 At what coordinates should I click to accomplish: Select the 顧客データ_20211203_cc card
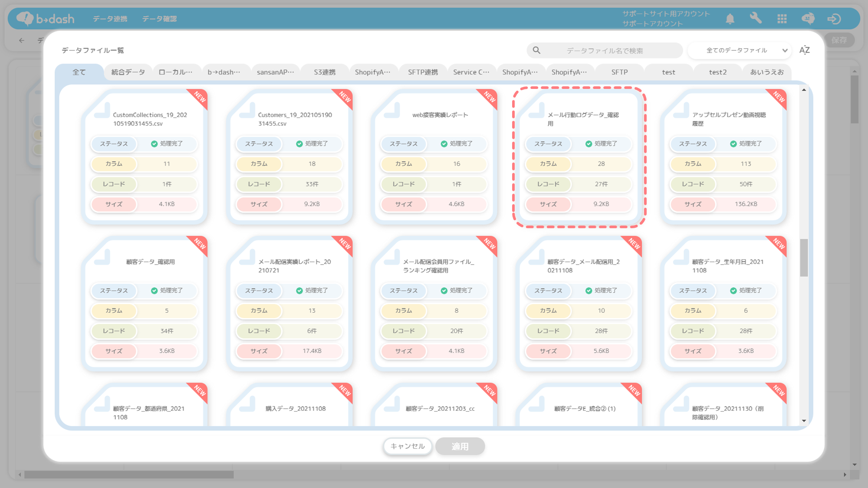point(434,404)
